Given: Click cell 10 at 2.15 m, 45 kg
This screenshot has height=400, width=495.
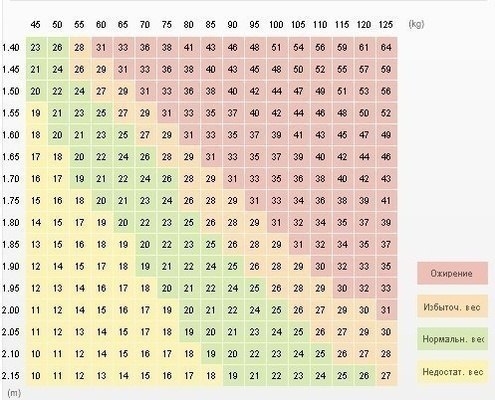Looking at the screenshot, I should coord(36,376).
